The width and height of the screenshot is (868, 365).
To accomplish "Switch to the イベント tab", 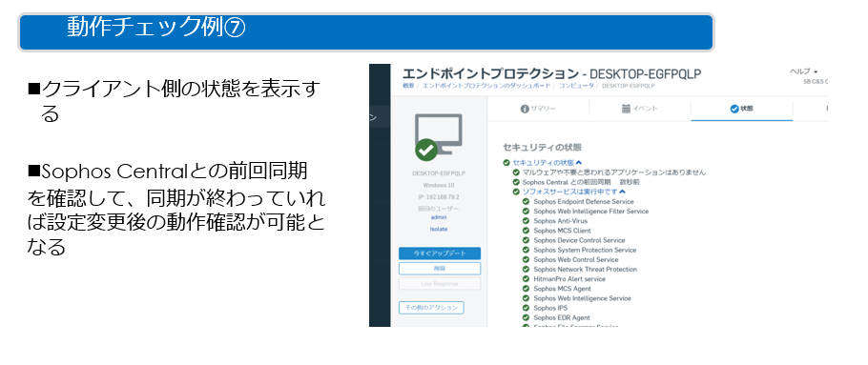I will 639,109.
